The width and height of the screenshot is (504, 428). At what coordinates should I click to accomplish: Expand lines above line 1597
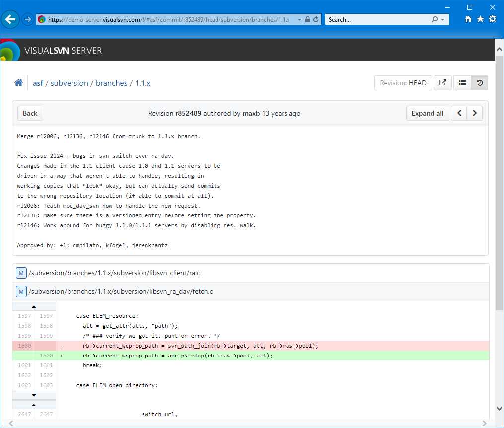click(x=34, y=307)
